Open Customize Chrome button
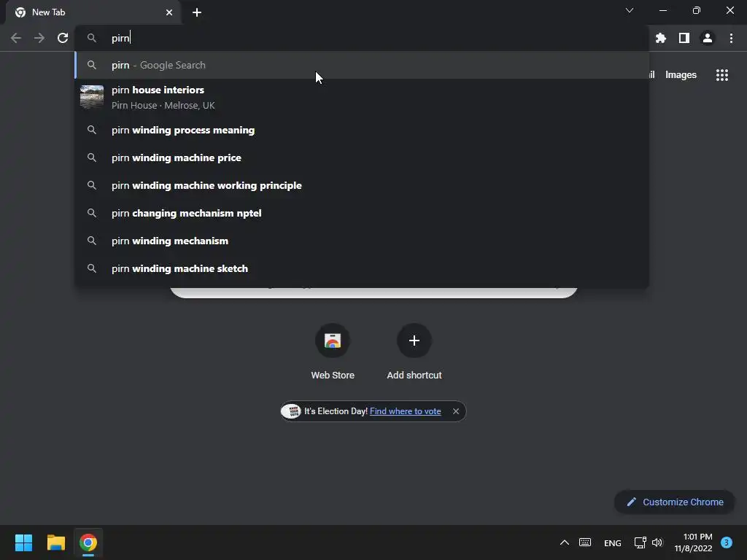747x560 pixels. [x=675, y=502]
